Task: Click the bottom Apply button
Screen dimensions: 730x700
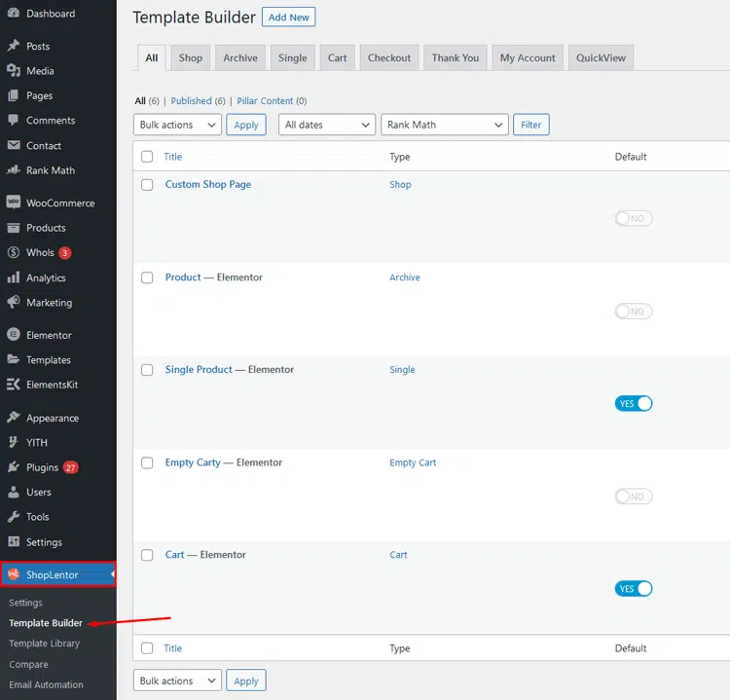Action: (x=246, y=681)
